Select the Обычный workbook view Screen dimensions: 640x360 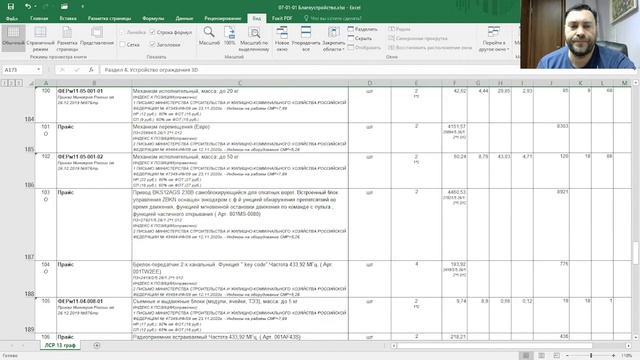[13, 38]
